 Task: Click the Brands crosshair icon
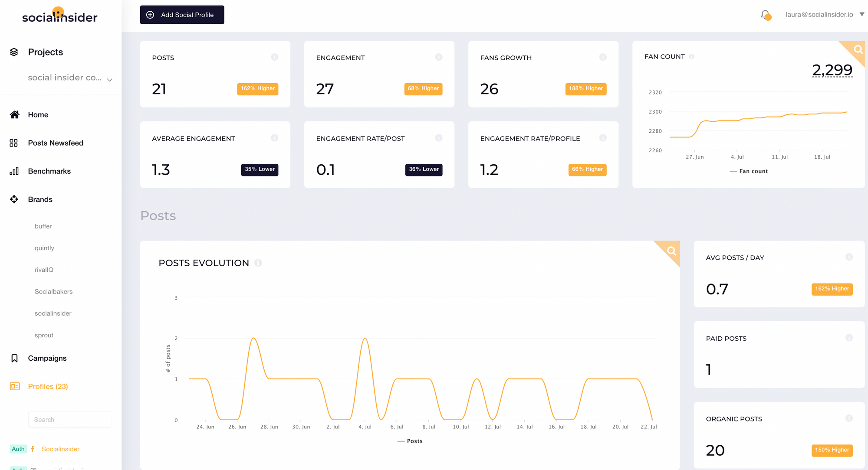(x=14, y=199)
